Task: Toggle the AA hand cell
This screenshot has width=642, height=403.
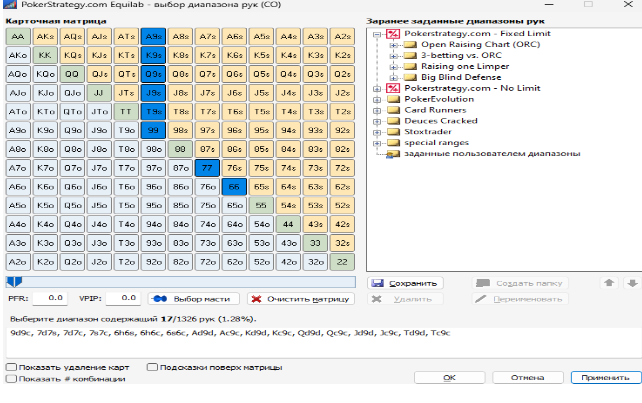Action: (18, 36)
